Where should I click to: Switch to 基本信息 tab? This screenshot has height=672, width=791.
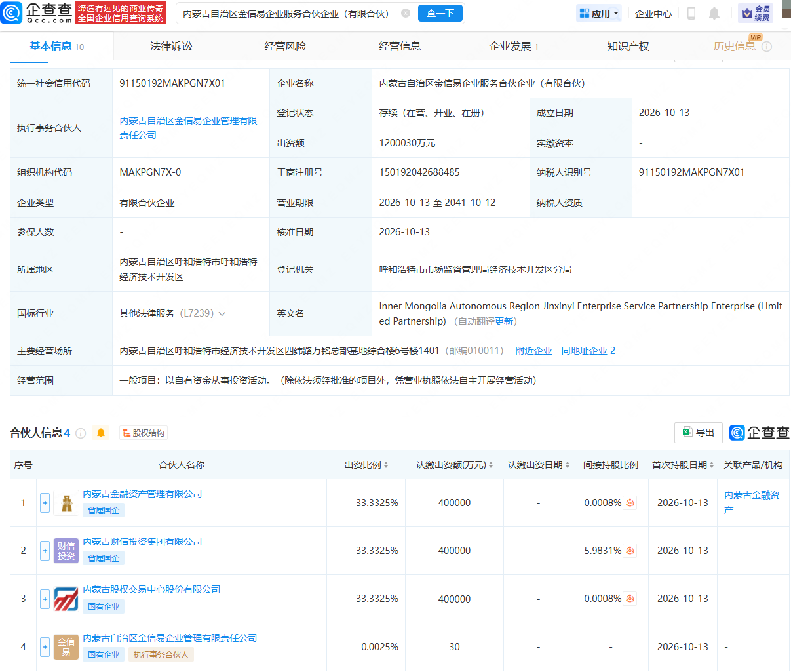pyautogui.click(x=57, y=46)
